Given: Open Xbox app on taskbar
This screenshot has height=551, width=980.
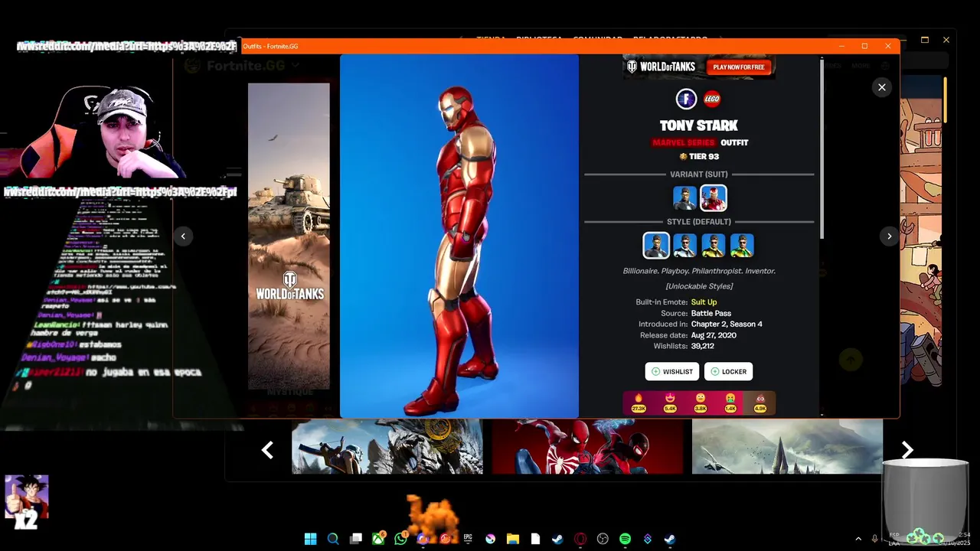Looking at the screenshot, I should point(378,539).
